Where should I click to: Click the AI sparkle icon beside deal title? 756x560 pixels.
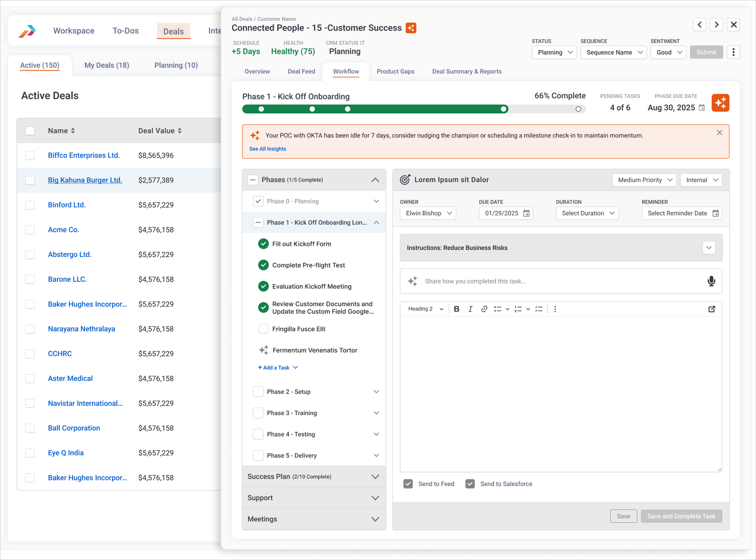[x=411, y=28]
